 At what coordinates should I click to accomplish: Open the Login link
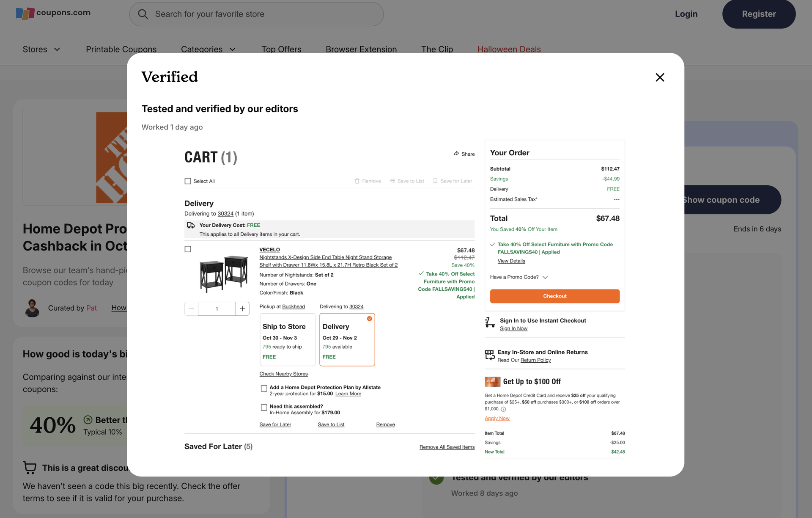tap(686, 14)
